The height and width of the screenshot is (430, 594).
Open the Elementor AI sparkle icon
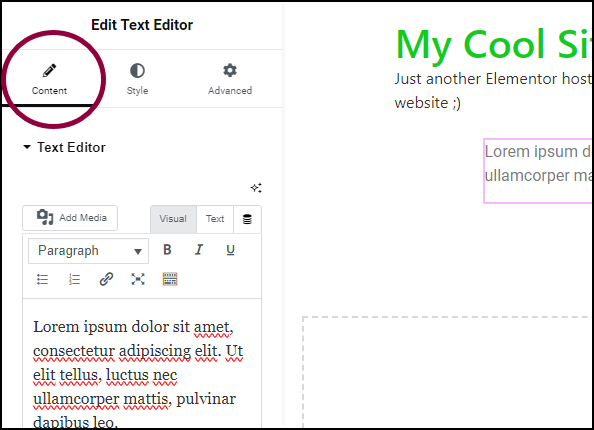(x=256, y=188)
